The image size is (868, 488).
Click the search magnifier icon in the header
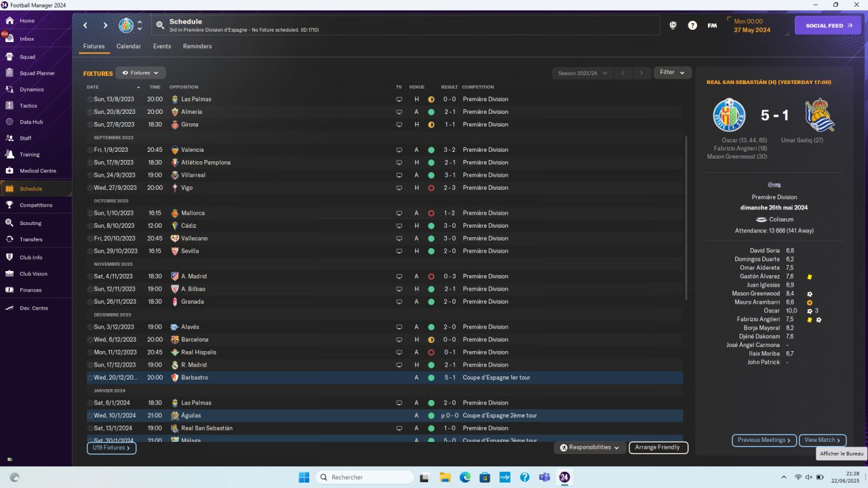click(x=160, y=26)
